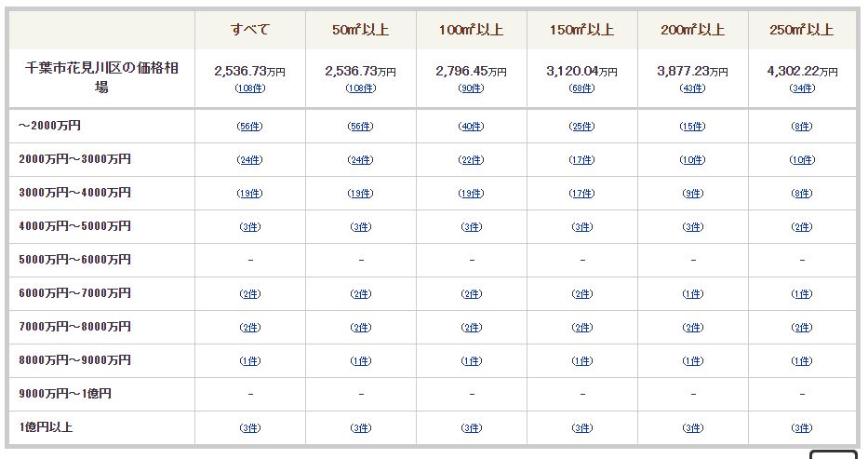
Task: Click 19件 for 3000万円～4000万円 under すべて
Action: 249,194
